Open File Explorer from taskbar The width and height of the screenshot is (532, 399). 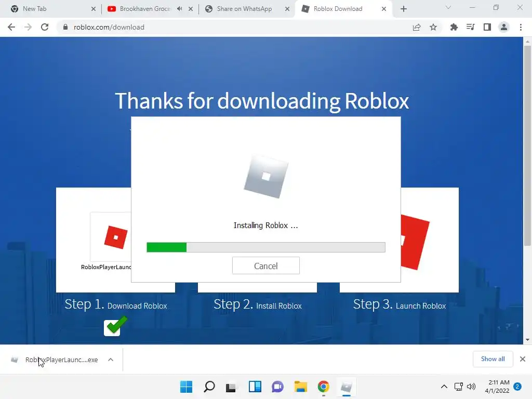click(x=301, y=387)
